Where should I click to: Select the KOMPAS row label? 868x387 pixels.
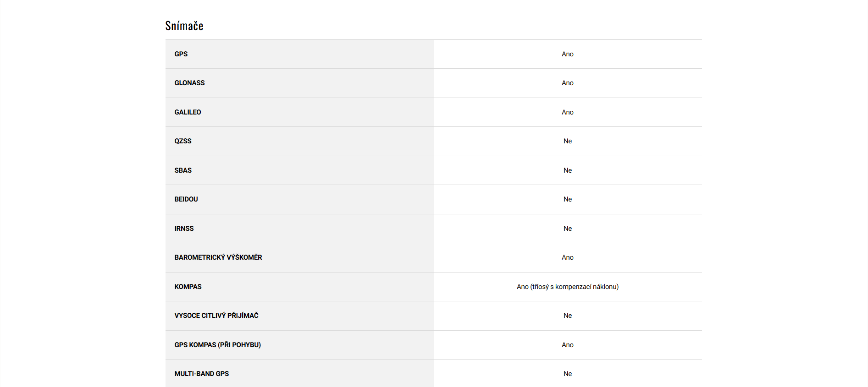pos(188,287)
